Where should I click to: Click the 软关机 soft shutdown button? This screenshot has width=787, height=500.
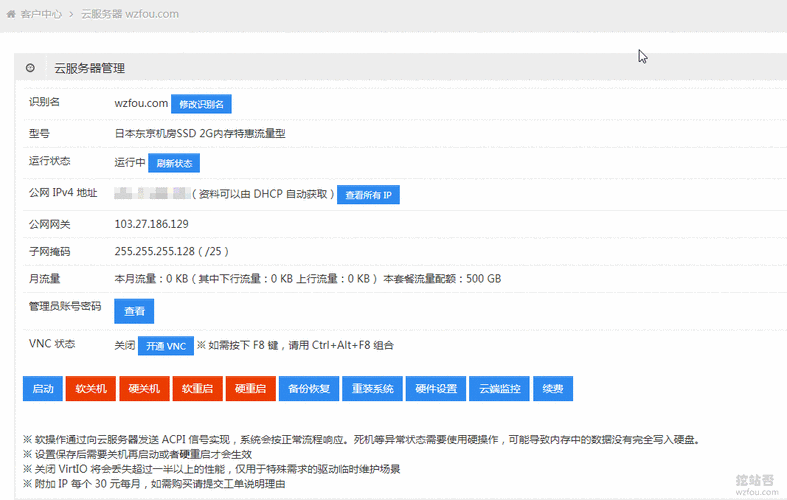pos(91,388)
